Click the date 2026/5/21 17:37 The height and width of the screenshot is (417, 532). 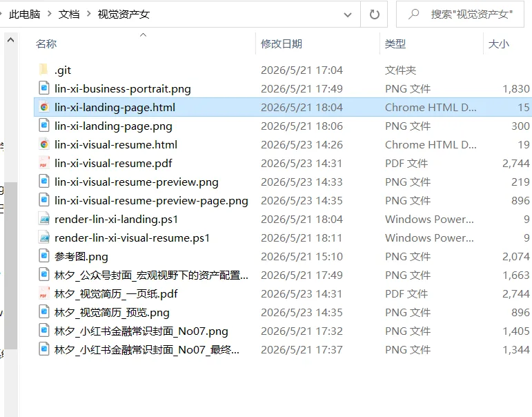tap(302, 350)
